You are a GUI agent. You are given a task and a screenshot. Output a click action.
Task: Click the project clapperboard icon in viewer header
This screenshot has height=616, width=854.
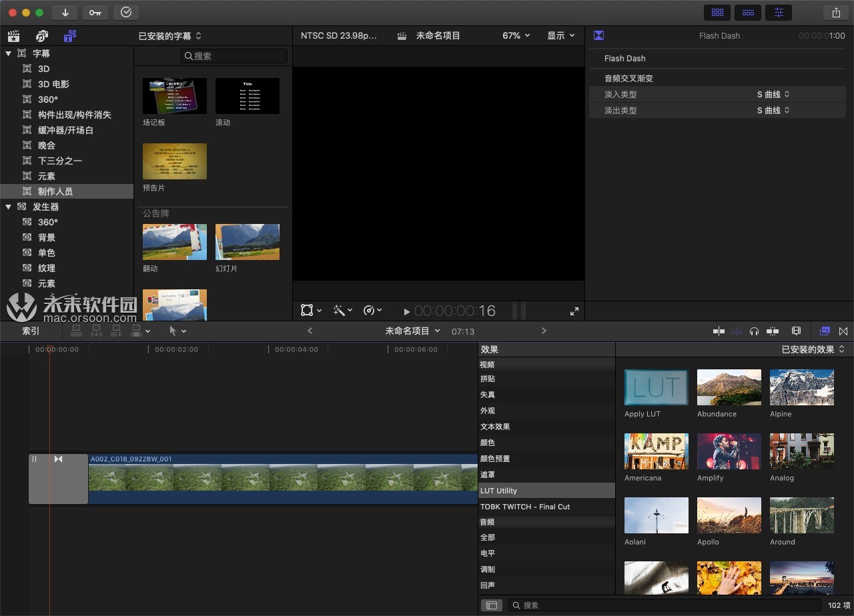coord(402,36)
